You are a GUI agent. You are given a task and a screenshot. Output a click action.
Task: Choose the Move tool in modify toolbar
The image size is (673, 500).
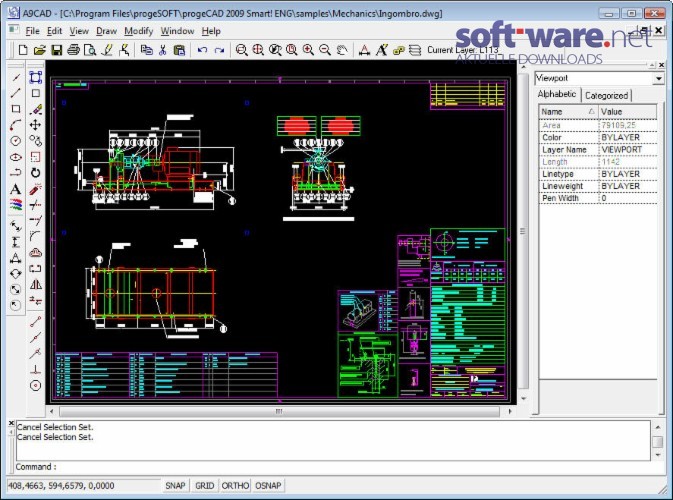click(x=35, y=125)
